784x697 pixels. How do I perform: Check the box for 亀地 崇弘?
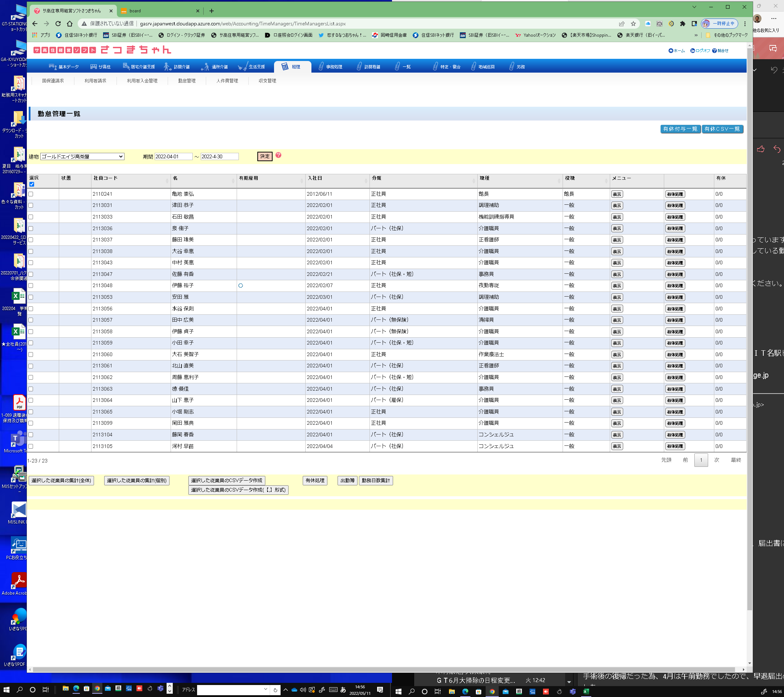pyautogui.click(x=31, y=194)
